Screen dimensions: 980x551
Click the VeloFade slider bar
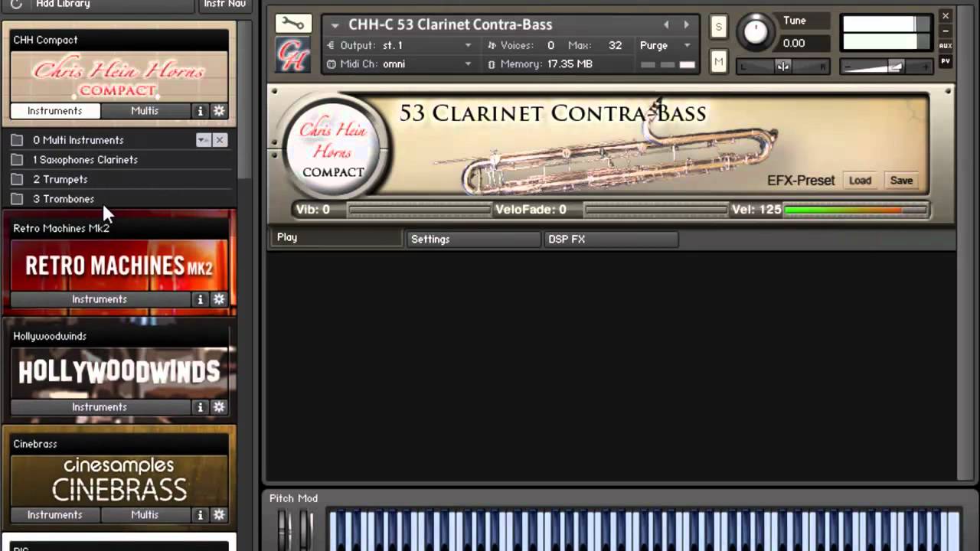pos(655,210)
